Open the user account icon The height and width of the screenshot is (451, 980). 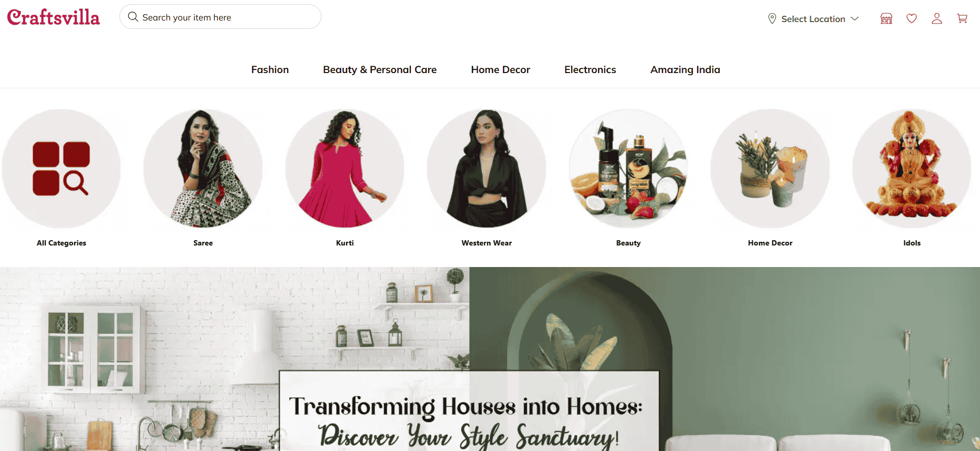(x=937, y=18)
